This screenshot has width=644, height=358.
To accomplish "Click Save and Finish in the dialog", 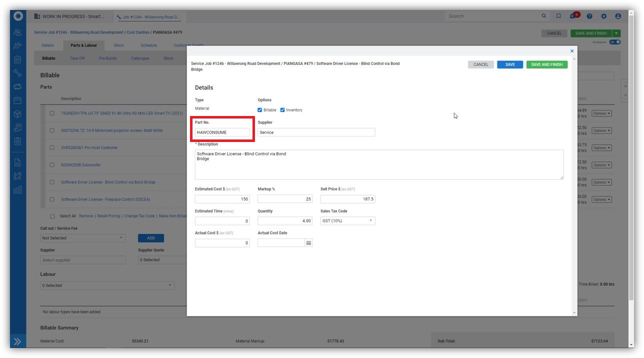I will (547, 64).
